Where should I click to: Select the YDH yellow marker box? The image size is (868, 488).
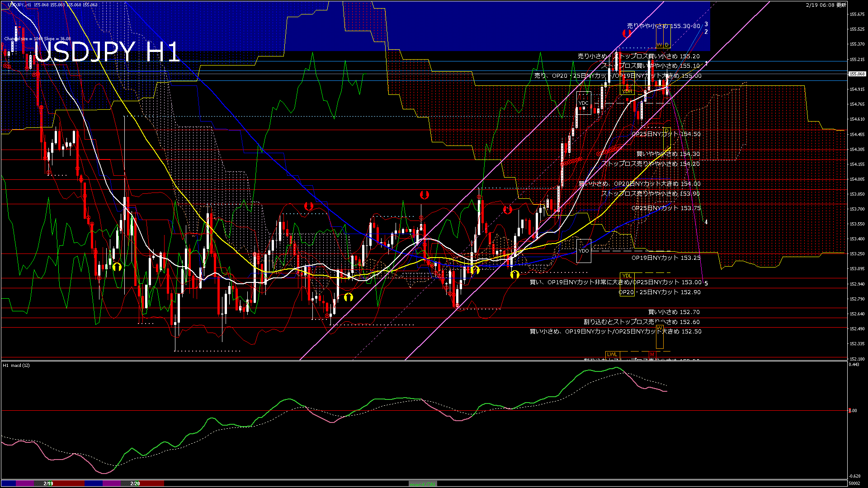(627, 92)
